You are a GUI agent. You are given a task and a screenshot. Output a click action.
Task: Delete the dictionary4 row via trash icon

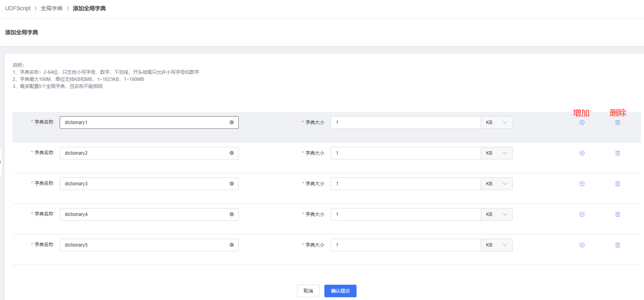pyautogui.click(x=618, y=214)
